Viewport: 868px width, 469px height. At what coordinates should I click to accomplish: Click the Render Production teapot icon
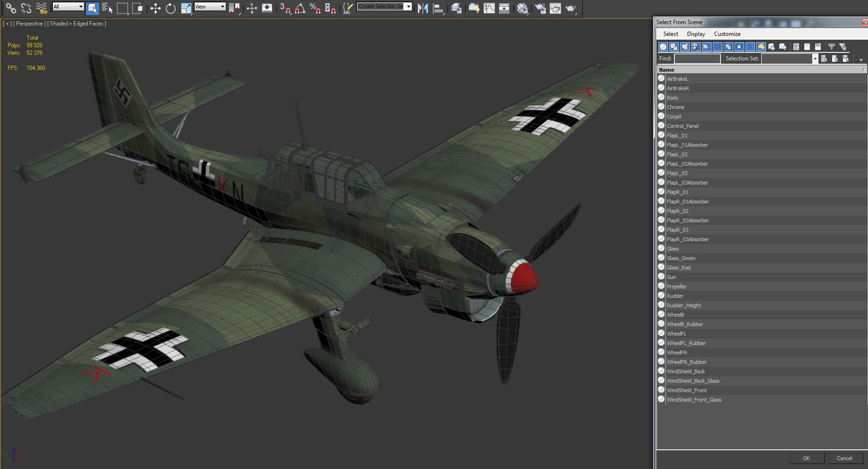570,8
